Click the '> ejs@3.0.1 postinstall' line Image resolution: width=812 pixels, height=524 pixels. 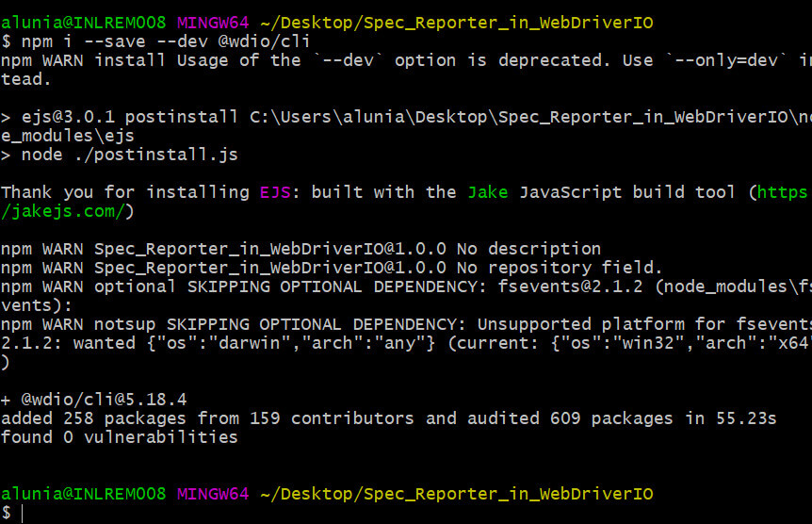point(407,117)
